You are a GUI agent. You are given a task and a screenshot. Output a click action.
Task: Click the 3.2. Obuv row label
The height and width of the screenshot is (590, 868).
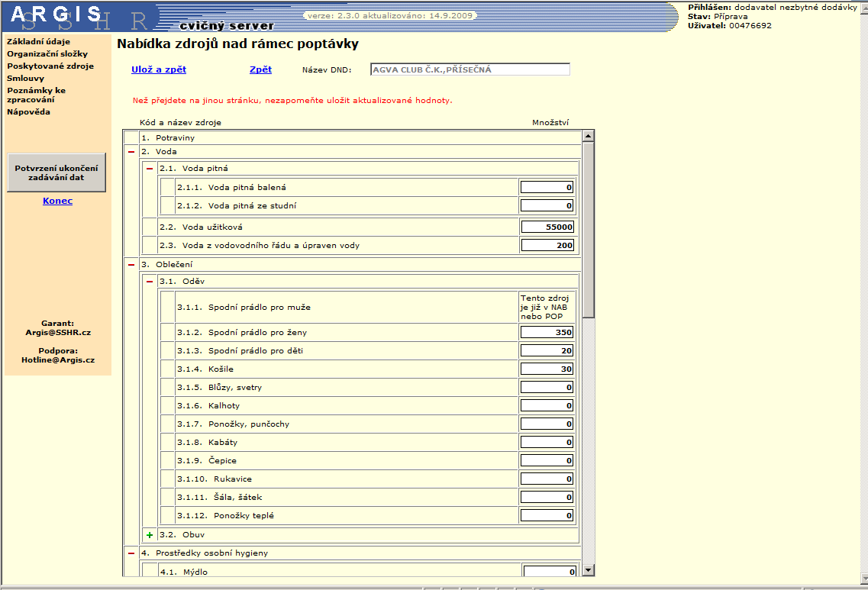coord(182,534)
